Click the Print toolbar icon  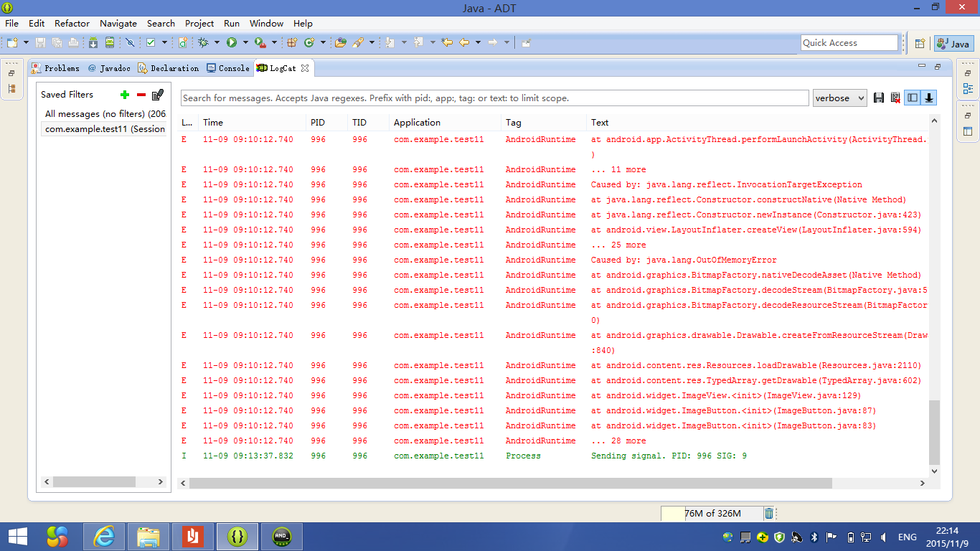(73, 43)
